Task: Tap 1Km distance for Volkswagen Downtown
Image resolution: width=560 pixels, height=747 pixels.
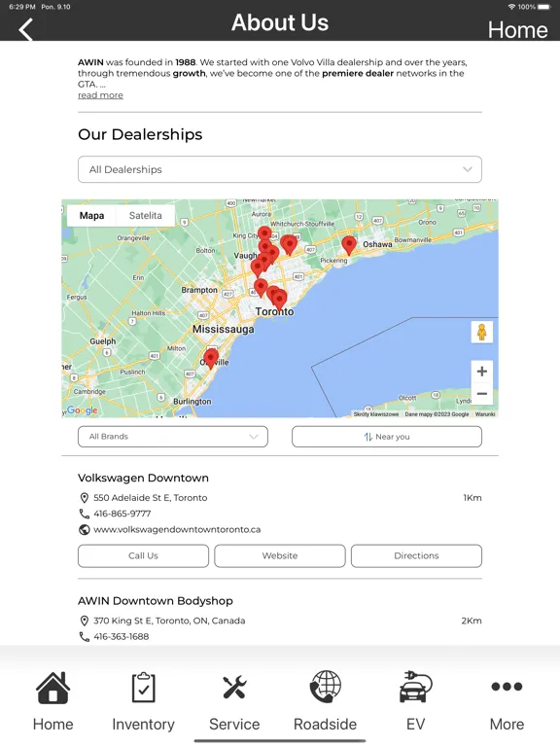Action: pos(472,498)
